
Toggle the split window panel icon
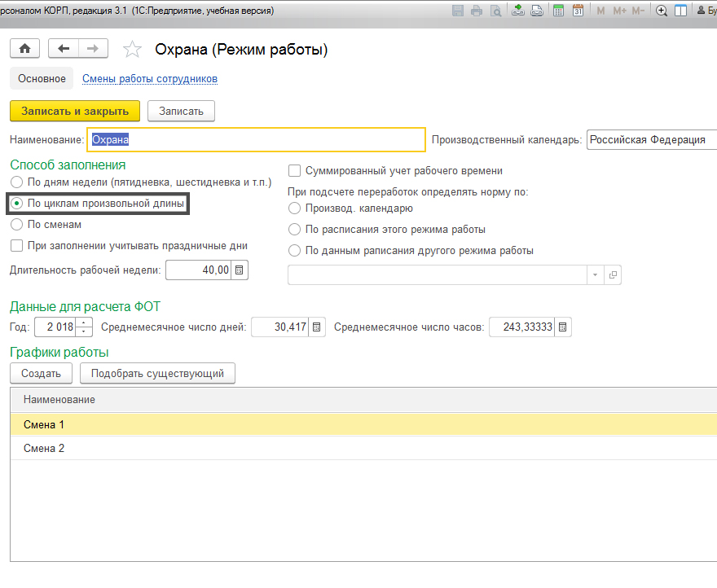[681, 11]
